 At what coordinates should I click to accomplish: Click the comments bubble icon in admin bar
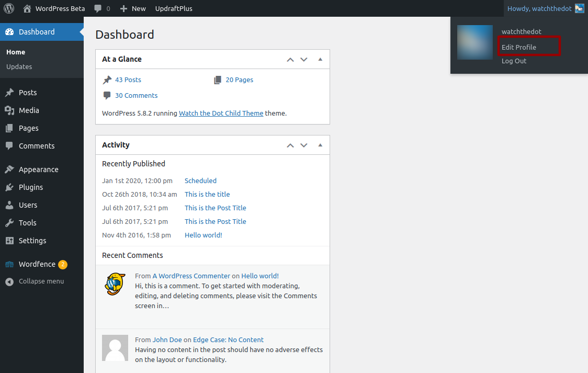coord(98,8)
